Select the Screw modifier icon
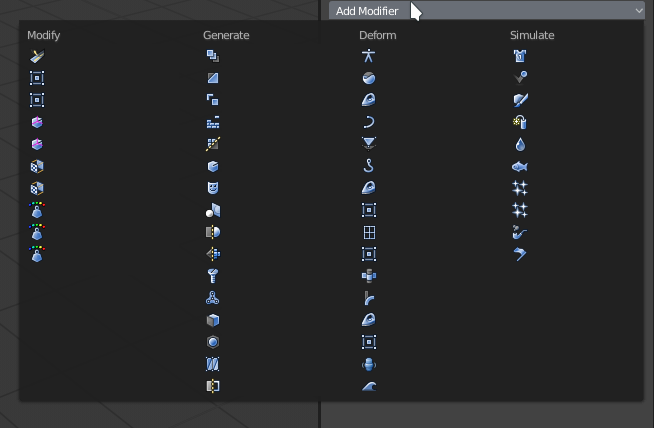The width and height of the screenshot is (654, 428). click(213, 276)
